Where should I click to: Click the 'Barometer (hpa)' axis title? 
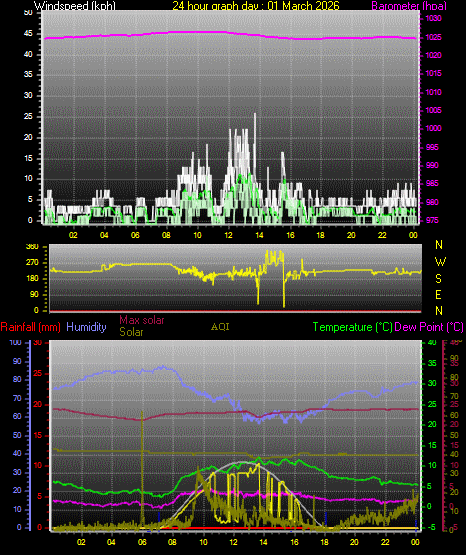tap(409, 6)
